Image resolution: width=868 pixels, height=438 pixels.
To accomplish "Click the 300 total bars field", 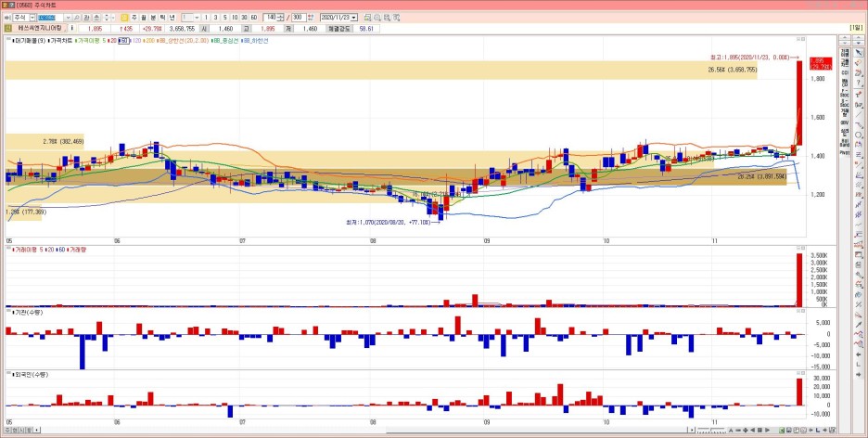I will 298,17.
